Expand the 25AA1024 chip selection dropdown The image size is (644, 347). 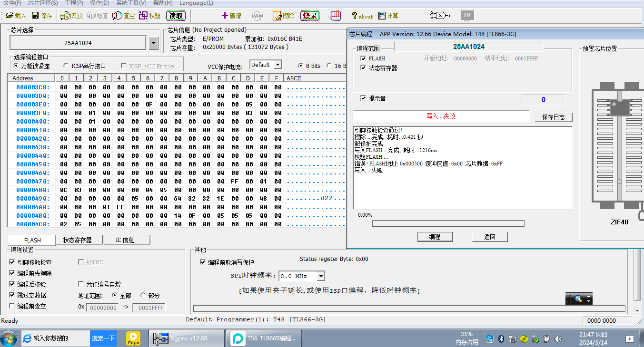[153, 43]
